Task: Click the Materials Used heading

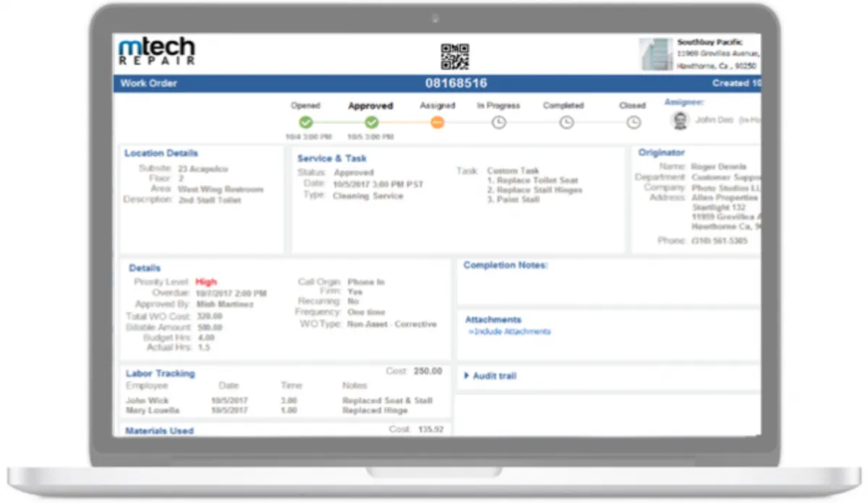Action: coord(159,431)
